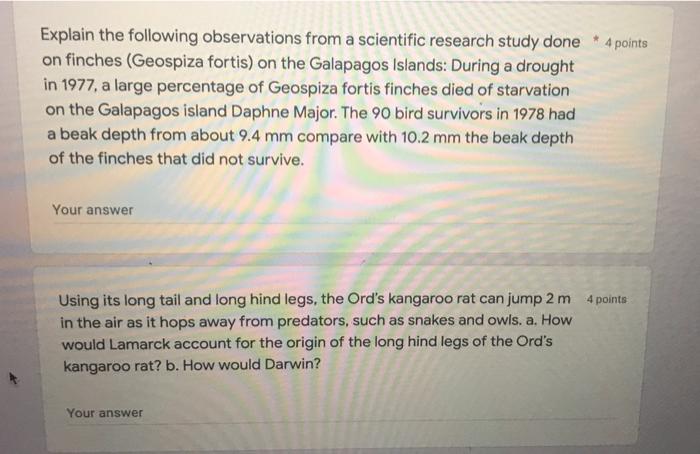Click the black mouse pointer arrow at left edge
The width and height of the screenshot is (700, 454).
tap(13, 379)
